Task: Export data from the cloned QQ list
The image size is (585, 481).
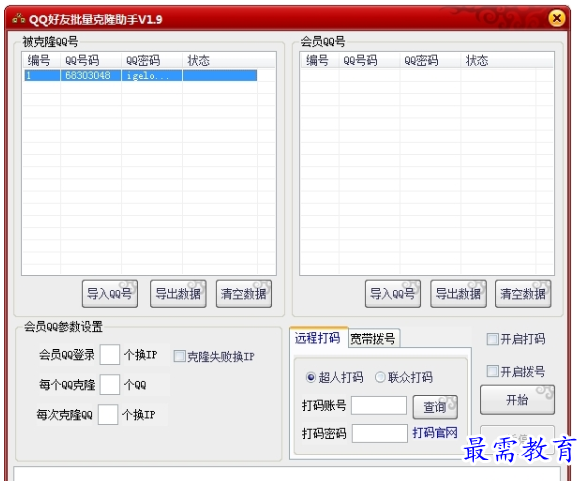Action: point(178,294)
